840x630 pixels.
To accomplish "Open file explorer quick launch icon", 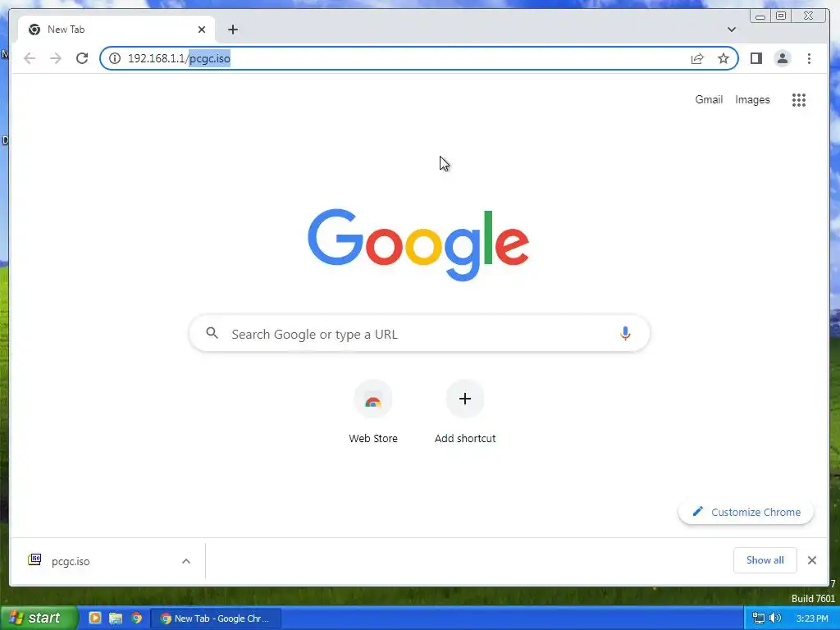I will point(116,618).
